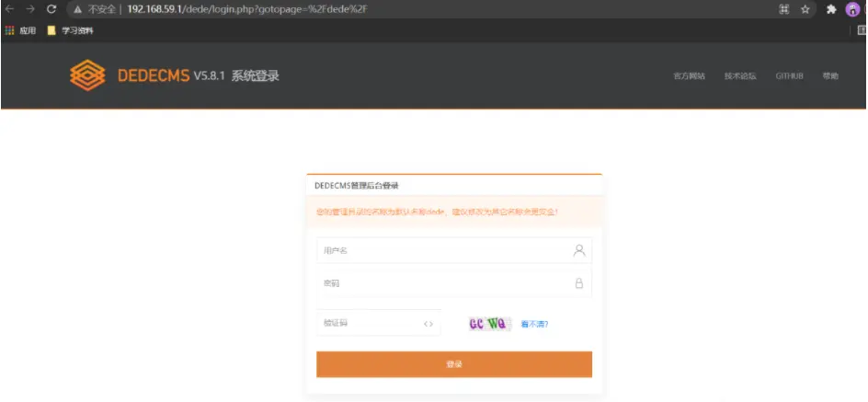
Task: Bookmark this page with the star icon
Action: click(x=805, y=9)
